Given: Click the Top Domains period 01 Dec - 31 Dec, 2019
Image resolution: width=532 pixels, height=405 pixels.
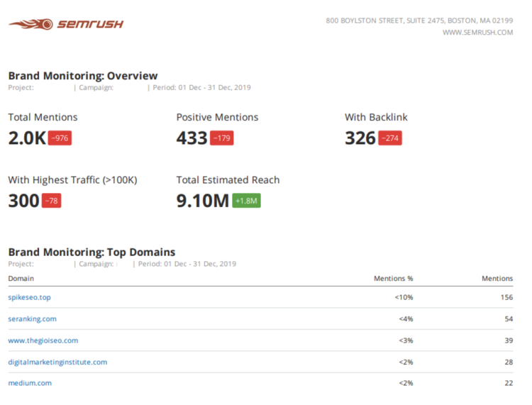Looking at the screenshot, I should (187, 264).
